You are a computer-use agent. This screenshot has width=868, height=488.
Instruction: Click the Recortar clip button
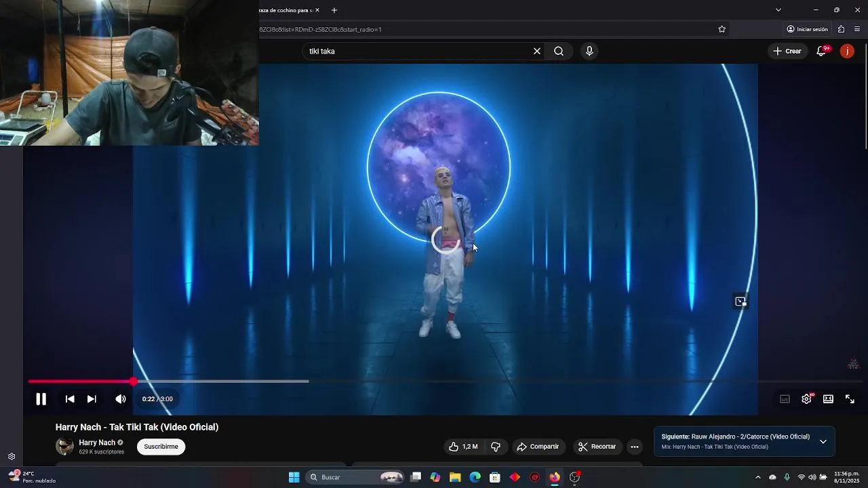[597, 447]
